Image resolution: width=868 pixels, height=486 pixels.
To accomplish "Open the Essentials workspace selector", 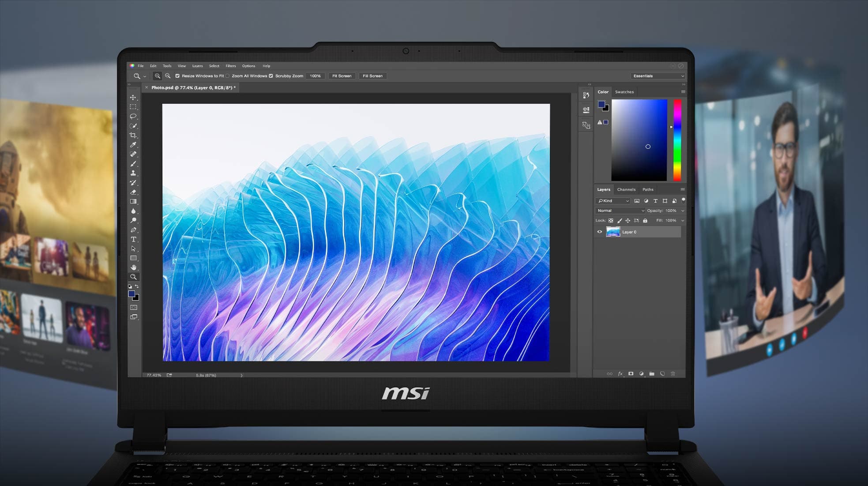I will (x=658, y=75).
